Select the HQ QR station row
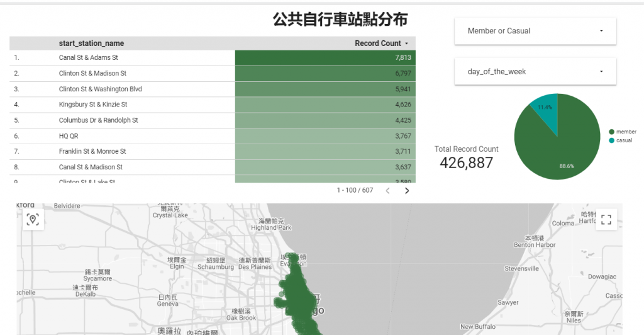The image size is (644, 335). click(x=213, y=135)
